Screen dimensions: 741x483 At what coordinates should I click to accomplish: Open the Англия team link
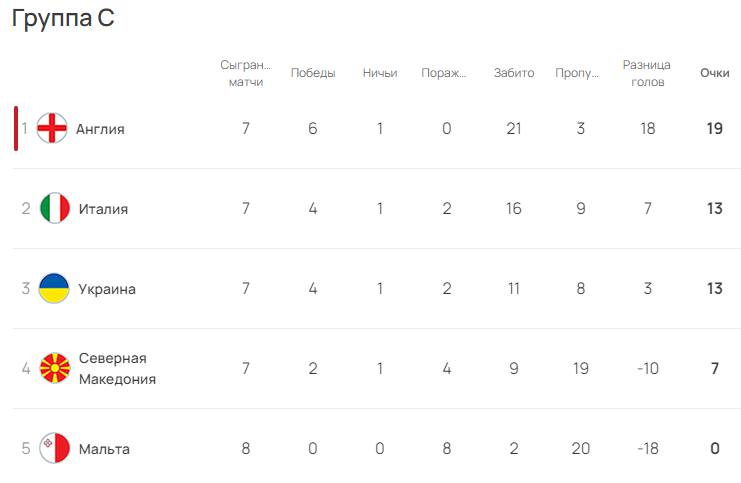coord(100,129)
